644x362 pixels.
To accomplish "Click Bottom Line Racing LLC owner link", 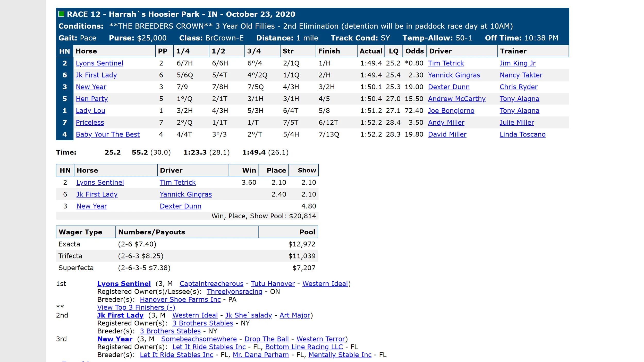I will [304, 347].
